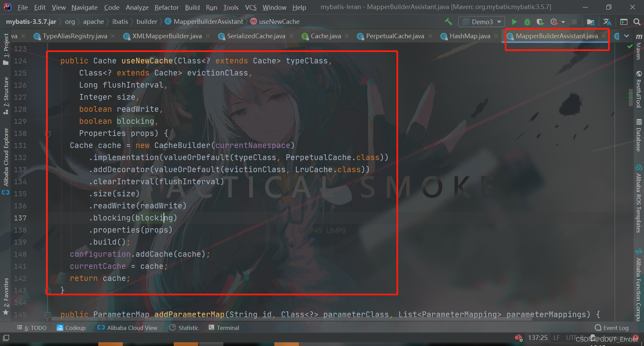This screenshot has width=644, height=346.
Task: Click the tool windows quick-access icon at bottom-left
Action: point(6,338)
